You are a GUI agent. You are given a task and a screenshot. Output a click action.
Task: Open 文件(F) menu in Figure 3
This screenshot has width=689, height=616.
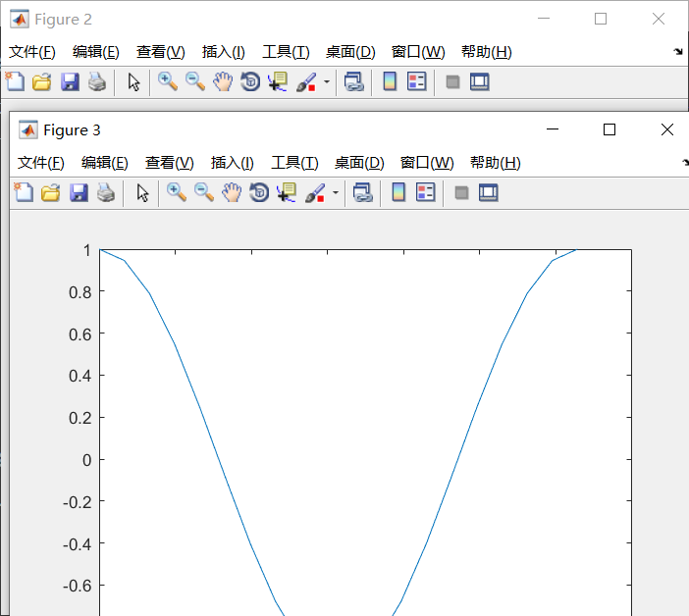coord(41,163)
